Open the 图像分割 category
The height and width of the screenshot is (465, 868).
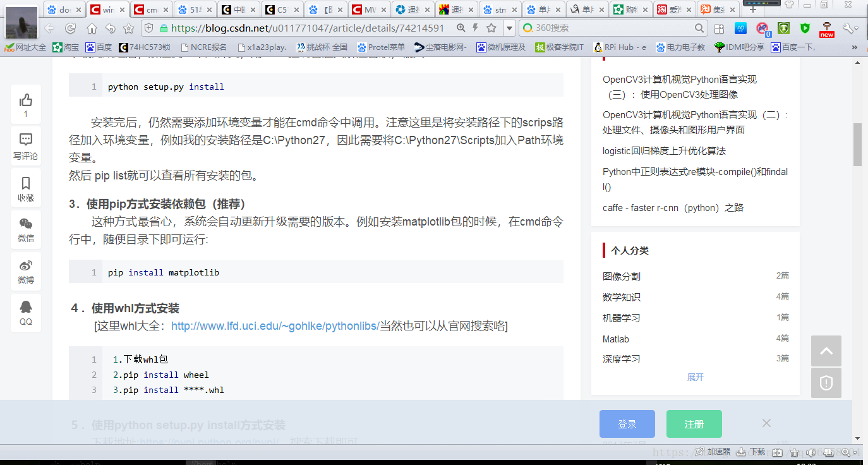(x=622, y=276)
